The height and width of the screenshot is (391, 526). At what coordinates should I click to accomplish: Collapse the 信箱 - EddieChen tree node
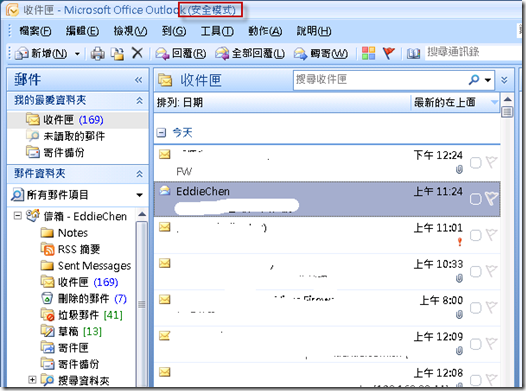[x=17, y=216]
